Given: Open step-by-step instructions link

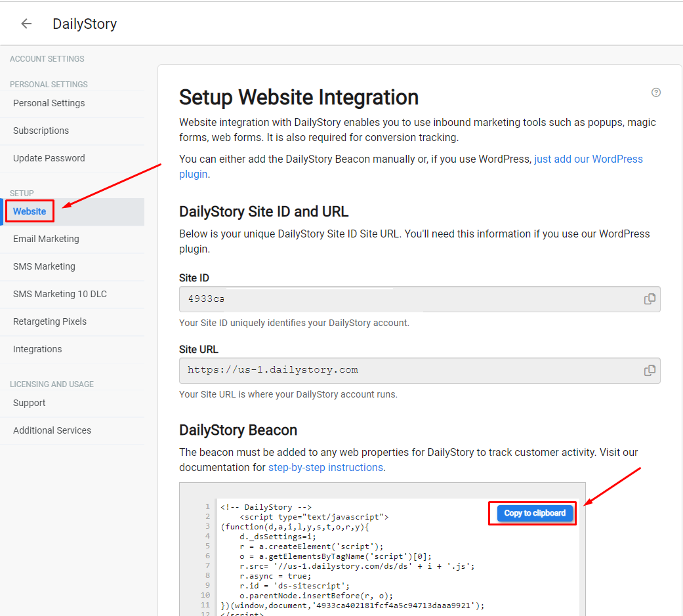Looking at the screenshot, I should tap(325, 468).
